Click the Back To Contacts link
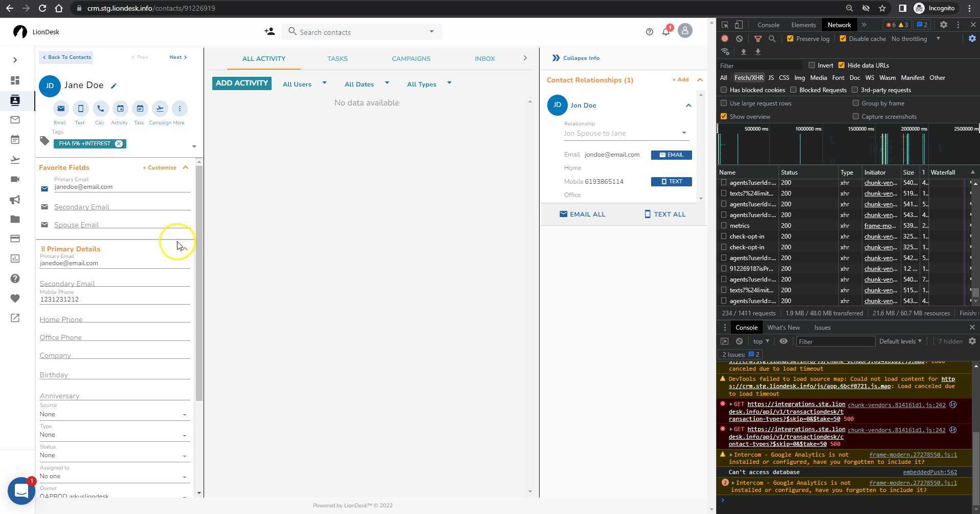980x514 pixels. [x=66, y=57]
